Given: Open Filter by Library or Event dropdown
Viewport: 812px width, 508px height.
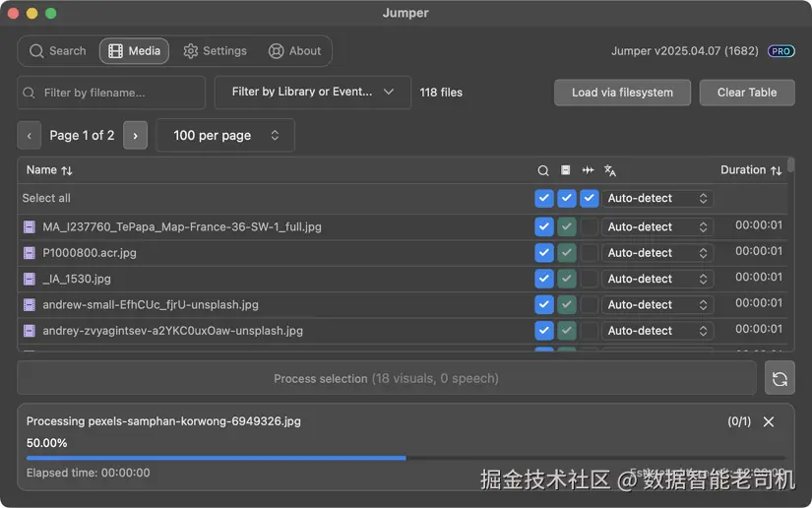Looking at the screenshot, I should [313, 93].
